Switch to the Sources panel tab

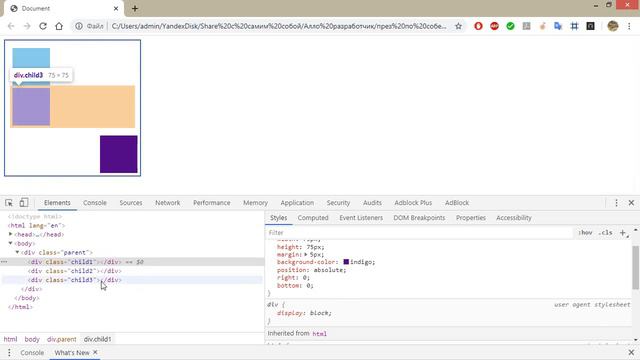pos(131,203)
